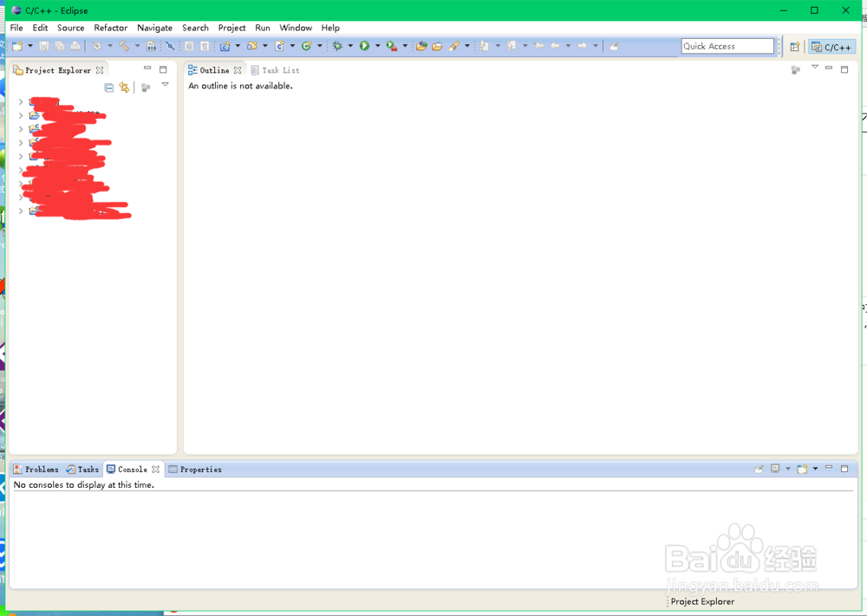867x616 pixels.
Task: Open the Debug dropdown arrow
Action: pyautogui.click(x=350, y=46)
